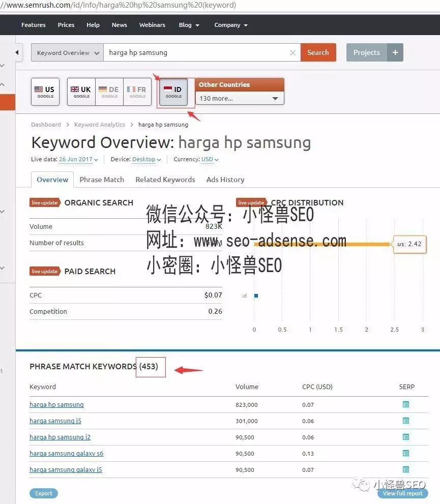Open the Features menu item

pyautogui.click(x=34, y=25)
